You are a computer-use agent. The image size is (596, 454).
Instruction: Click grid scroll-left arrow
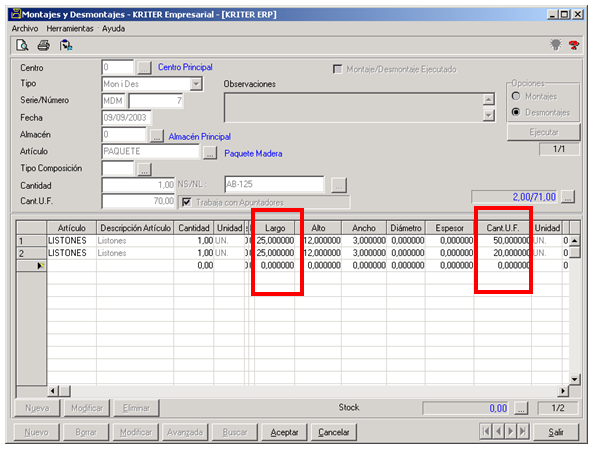point(53,391)
